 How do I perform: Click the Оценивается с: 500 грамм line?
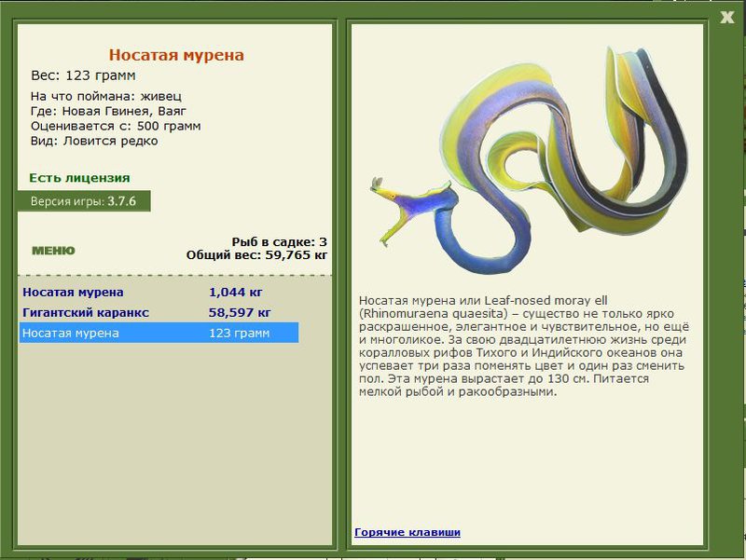tap(116, 126)
